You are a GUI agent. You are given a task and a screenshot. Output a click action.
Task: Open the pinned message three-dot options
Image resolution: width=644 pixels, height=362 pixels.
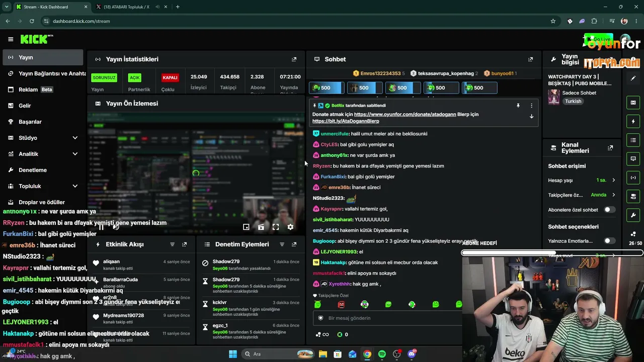tap(531, 106)
